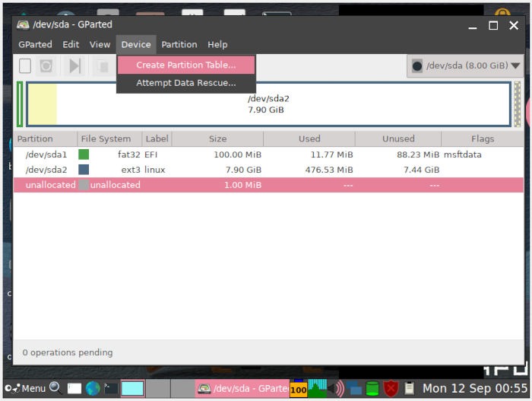This screenshot has width=532, height=401.
Task: Click the 100.00 MiB size value
Action: (x=237, y=154)
